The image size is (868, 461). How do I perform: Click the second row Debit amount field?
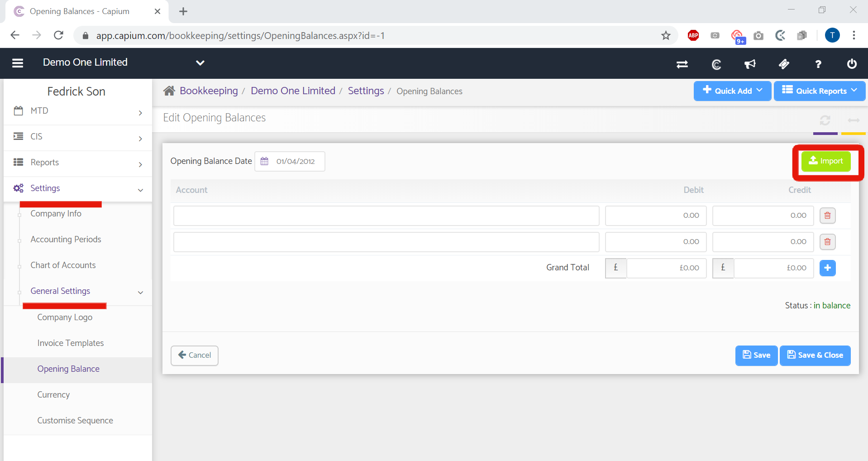(x=655, y=242)
